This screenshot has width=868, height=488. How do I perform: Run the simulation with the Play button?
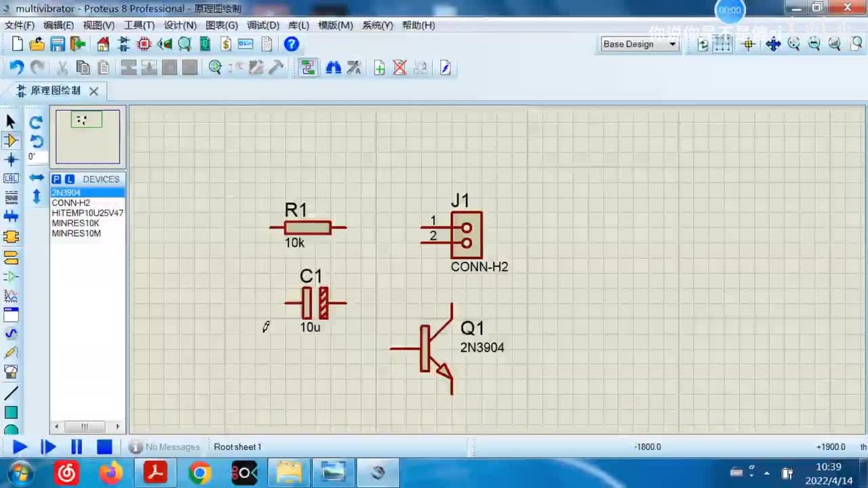pyautogui.click(x=20, y=447)
